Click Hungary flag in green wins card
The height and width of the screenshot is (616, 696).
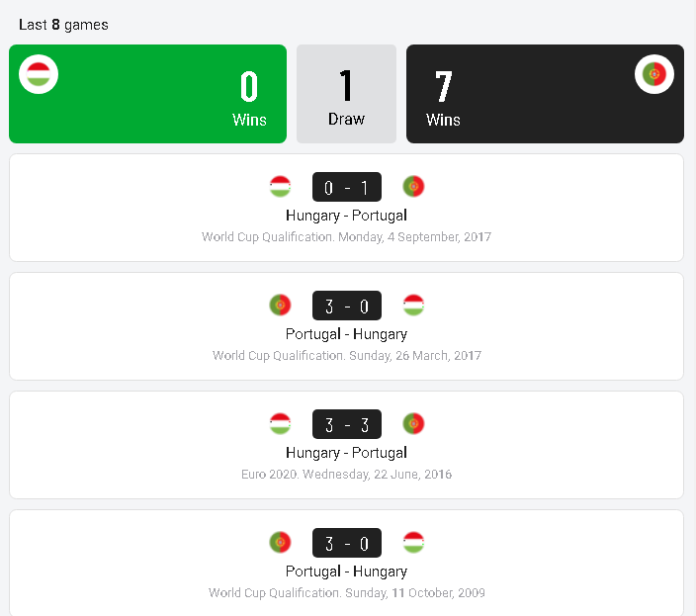[39, 74]
